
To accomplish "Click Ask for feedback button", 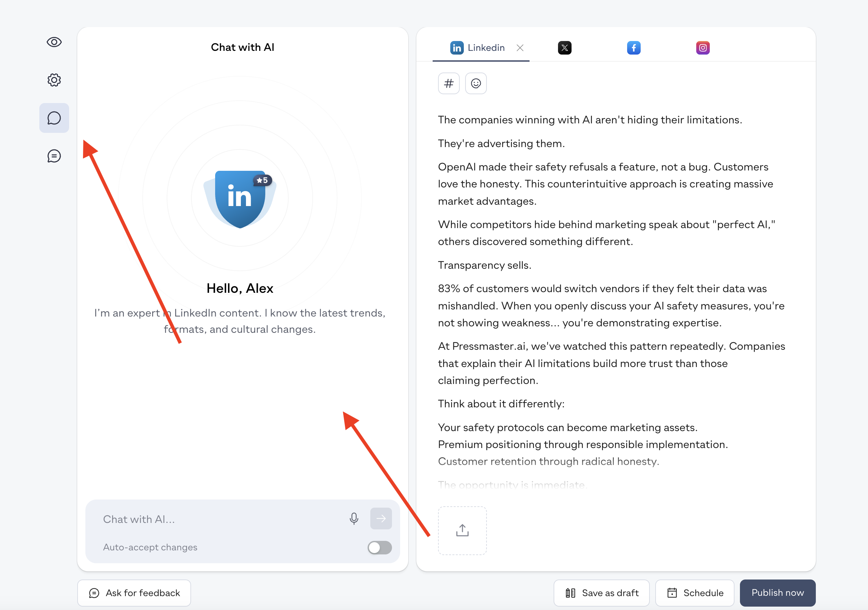I will 134,593.
